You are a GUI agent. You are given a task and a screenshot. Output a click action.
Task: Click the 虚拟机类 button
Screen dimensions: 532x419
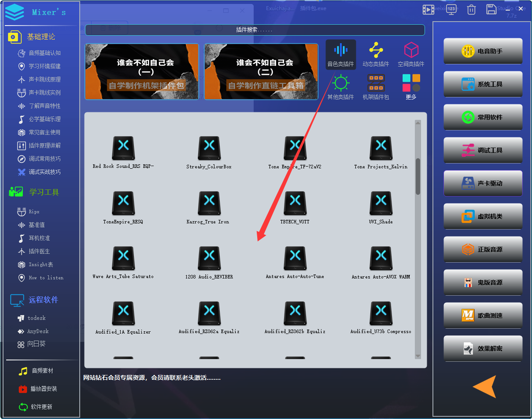click(x=483, y=216)
